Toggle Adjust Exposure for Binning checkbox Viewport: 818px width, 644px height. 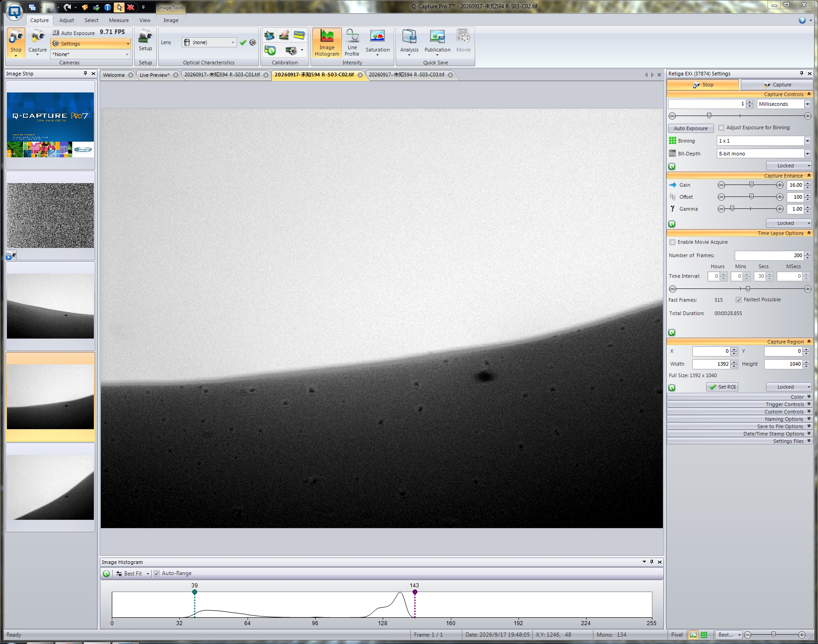pos(721,128)
